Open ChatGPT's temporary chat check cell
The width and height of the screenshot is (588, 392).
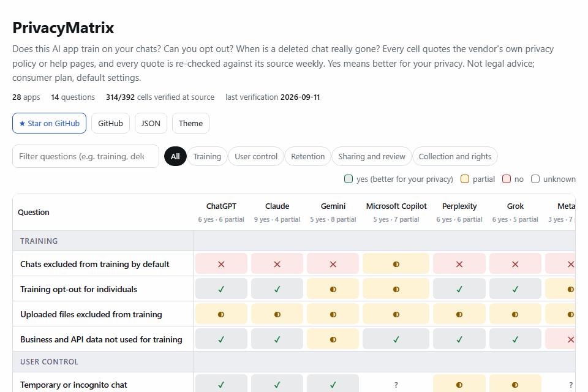click(x=221, y=384)
